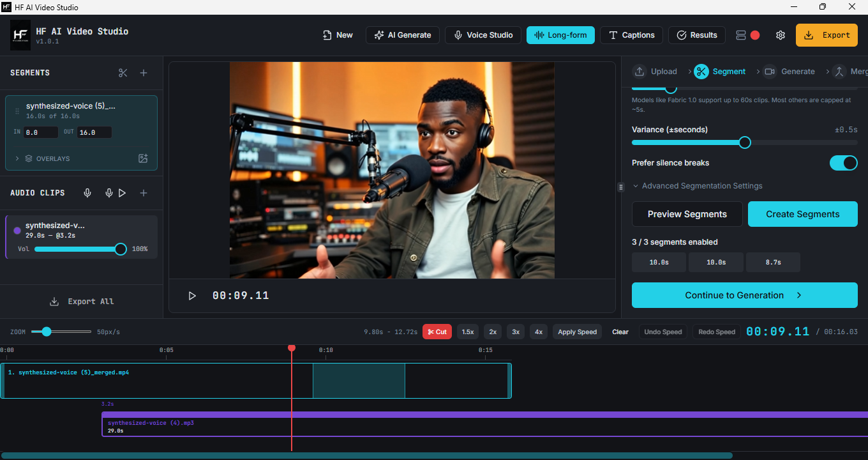
Task: Open settings gear icon
Action: pos(781,35)
